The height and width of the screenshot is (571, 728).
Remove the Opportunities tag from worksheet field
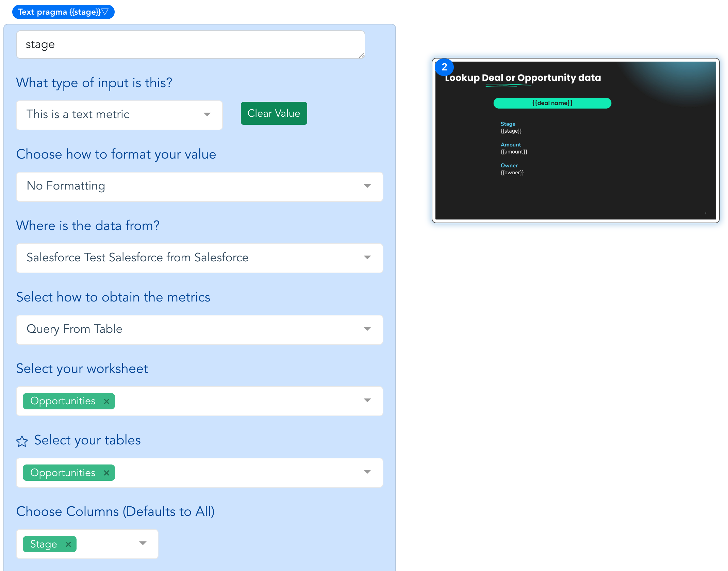[106, 401]
